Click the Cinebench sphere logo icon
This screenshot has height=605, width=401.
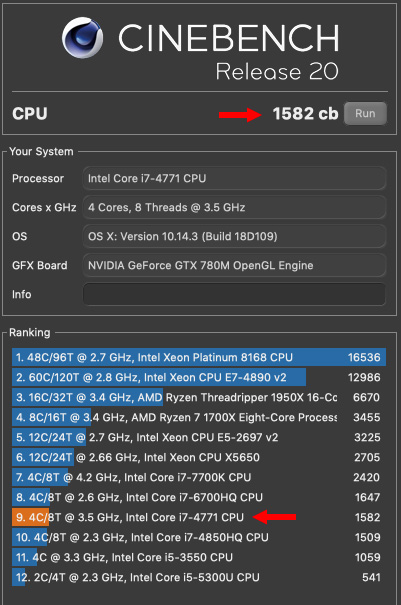point(82,37)
